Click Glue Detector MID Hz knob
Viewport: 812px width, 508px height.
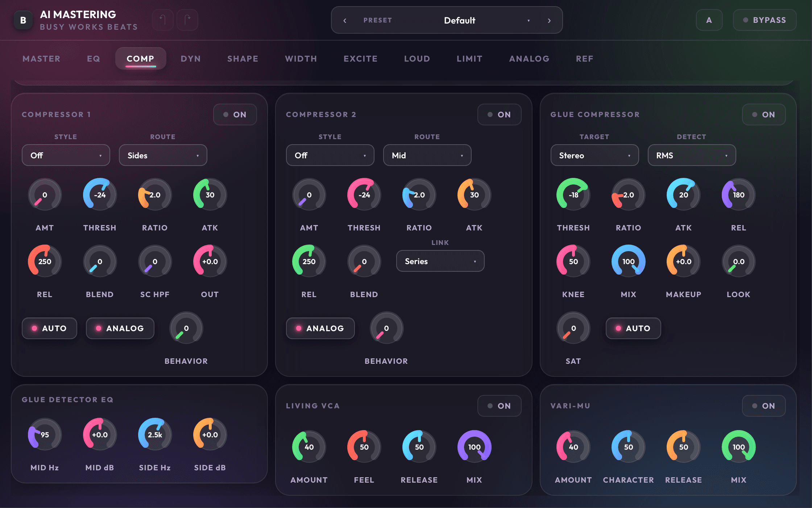tap(45, 434)
